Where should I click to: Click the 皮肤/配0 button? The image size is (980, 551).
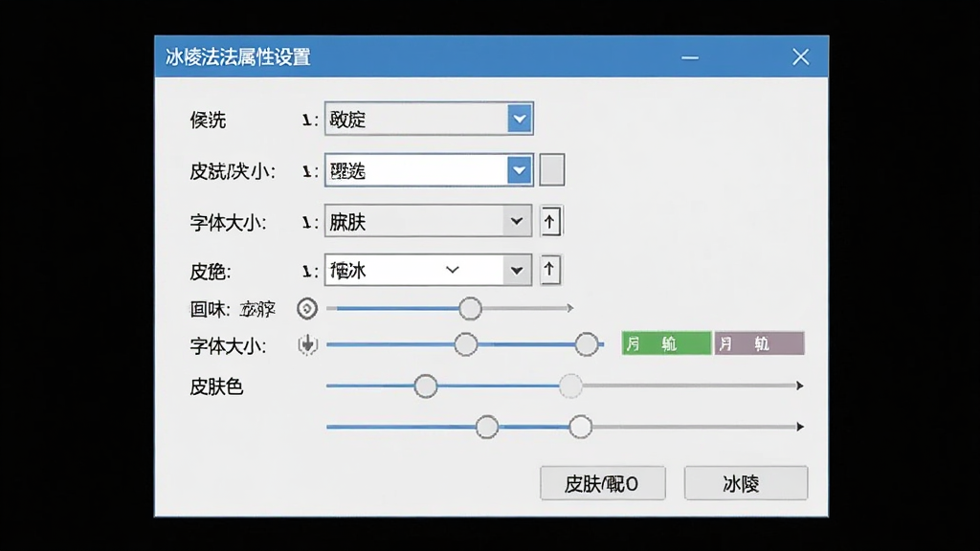click(603, 483)
